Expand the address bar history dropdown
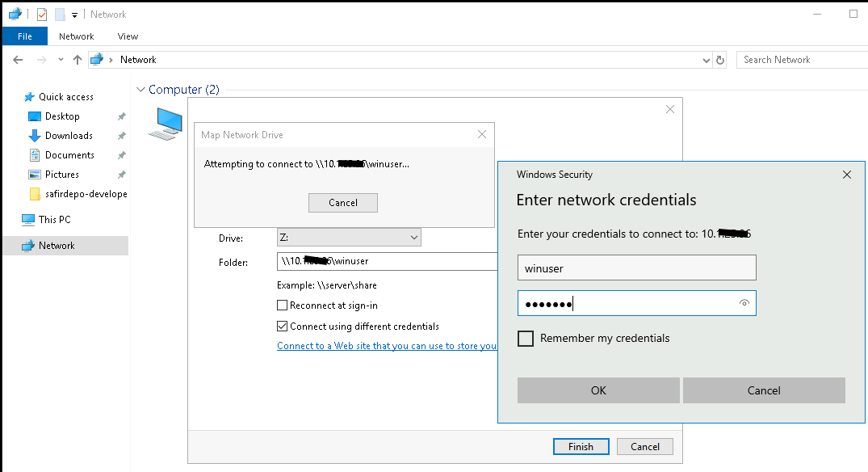This screenshot has height=472, width=868. (707, 60)
